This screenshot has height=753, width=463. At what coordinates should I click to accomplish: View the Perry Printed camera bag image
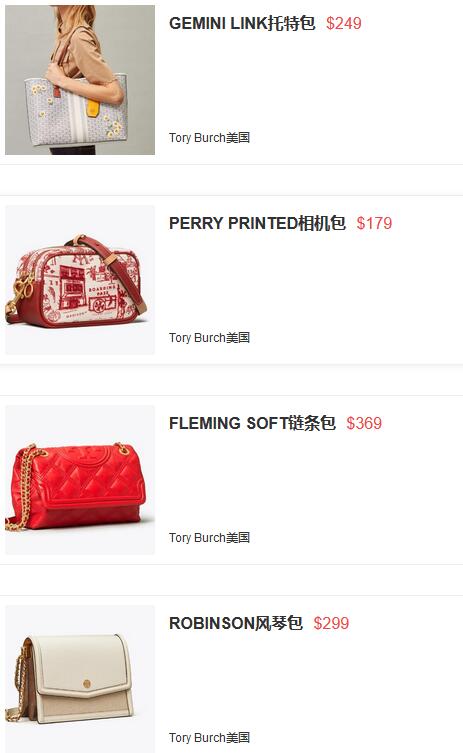(80, 280)
